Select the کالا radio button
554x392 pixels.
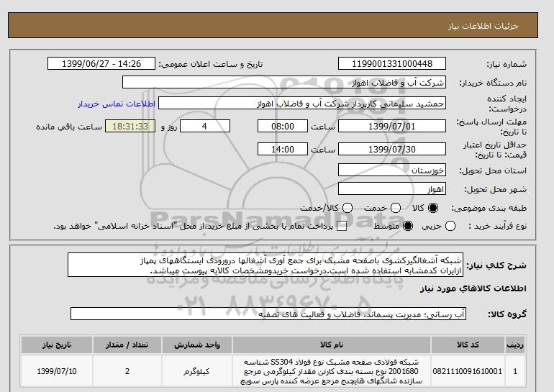pos(433,208)
